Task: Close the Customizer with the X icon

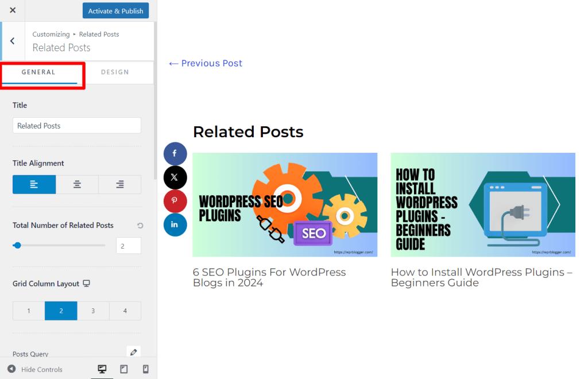Action: [x=13, y=10]
